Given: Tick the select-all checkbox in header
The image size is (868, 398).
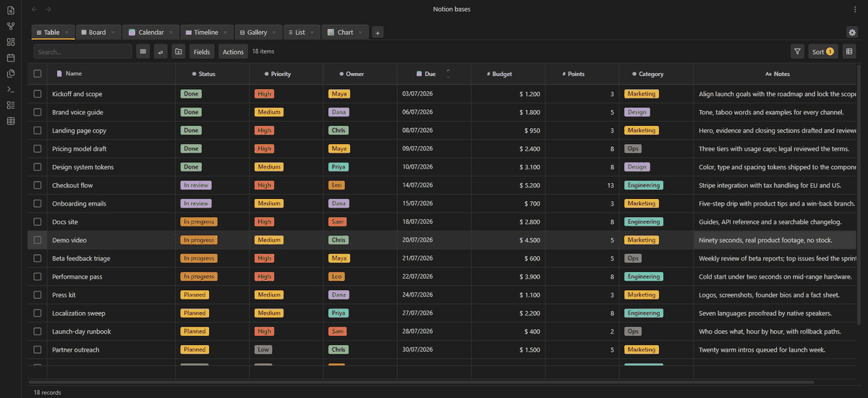Looking at the screenshot, I should [x=38, y=74].
